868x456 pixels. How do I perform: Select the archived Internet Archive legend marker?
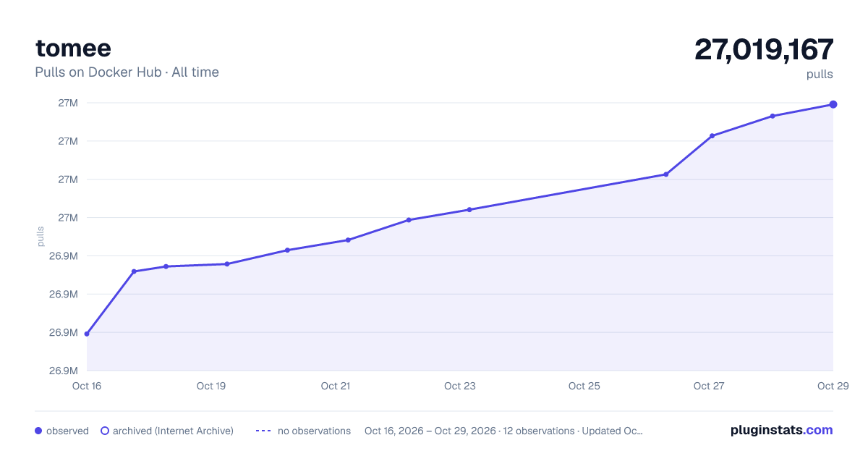tap(104, 431)
